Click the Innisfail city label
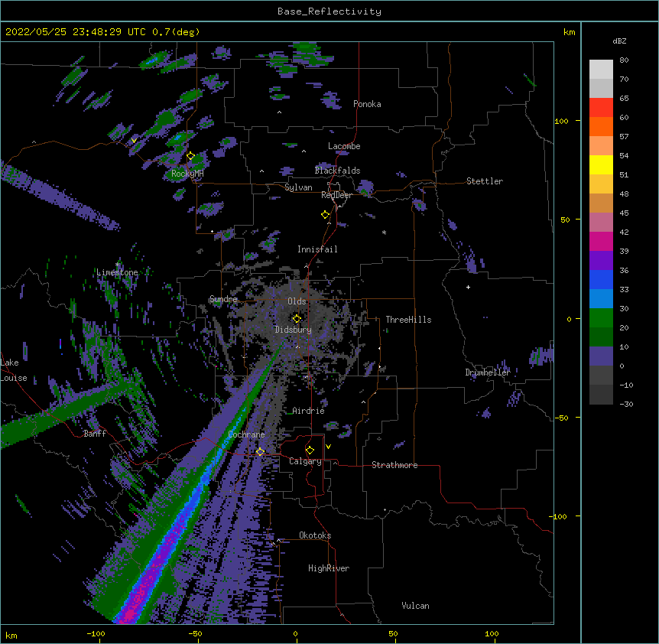 pos(317,249)
